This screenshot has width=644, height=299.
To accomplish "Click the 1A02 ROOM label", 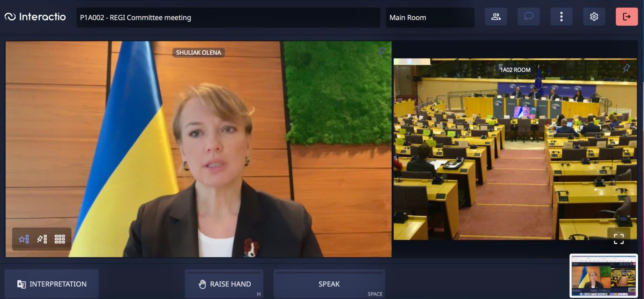I will [515, 70].
